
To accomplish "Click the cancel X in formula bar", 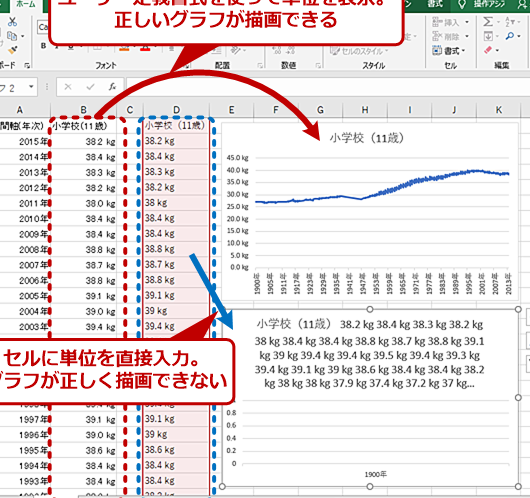I will [x=68, y=87].
